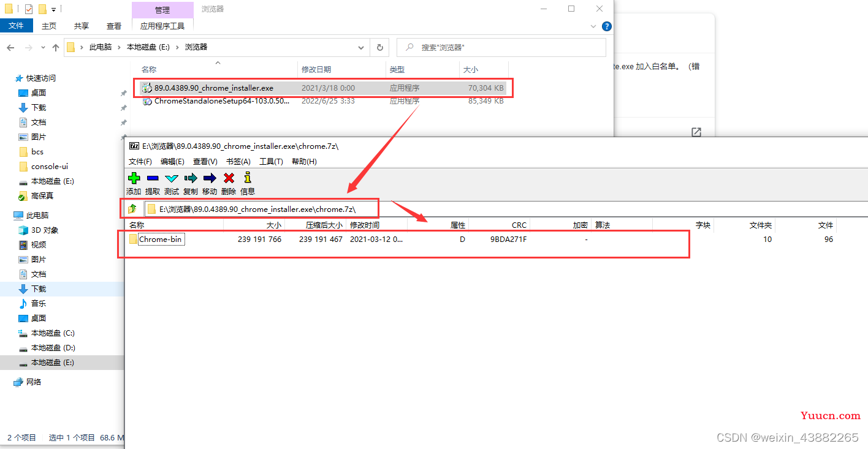Open the 编辑(E) menu in 7-Zip

point(172,161)
